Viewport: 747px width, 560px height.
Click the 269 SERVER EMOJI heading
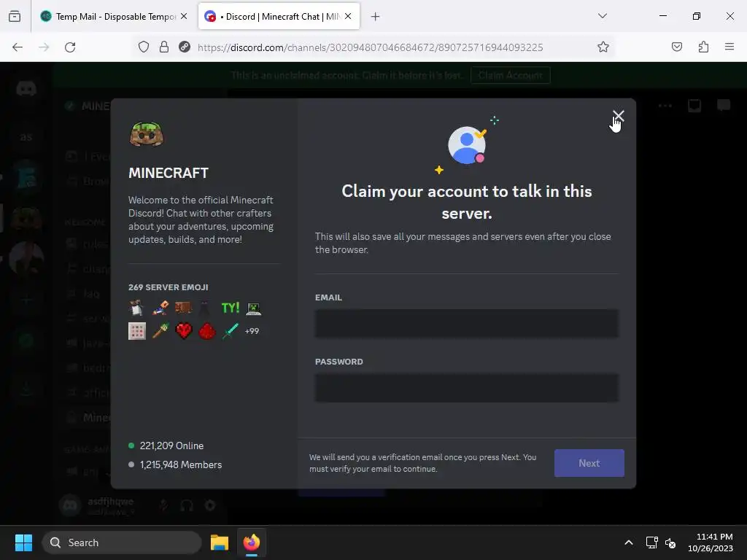[169, 287]
